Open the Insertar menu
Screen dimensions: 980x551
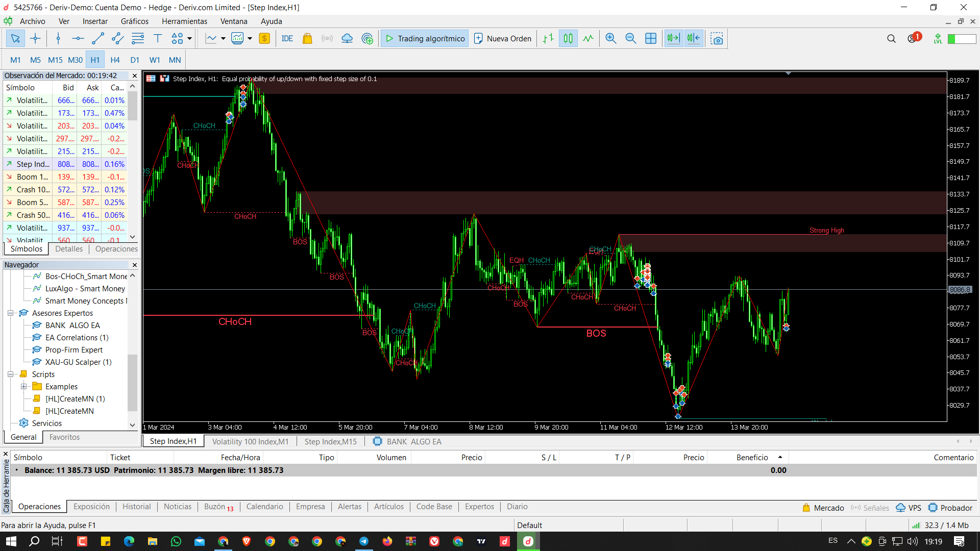point(95,21)
